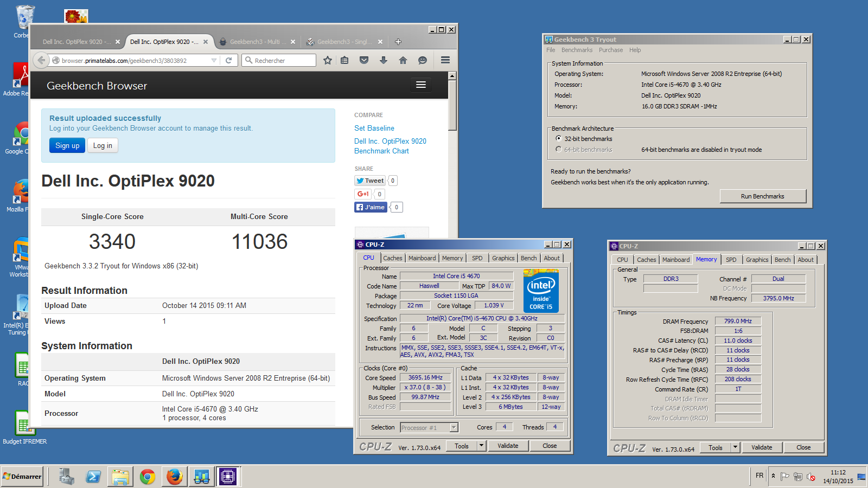This screenshot has height=488, width=868.
Task: Open the Firefox hamburger menu
Action: 445,60
